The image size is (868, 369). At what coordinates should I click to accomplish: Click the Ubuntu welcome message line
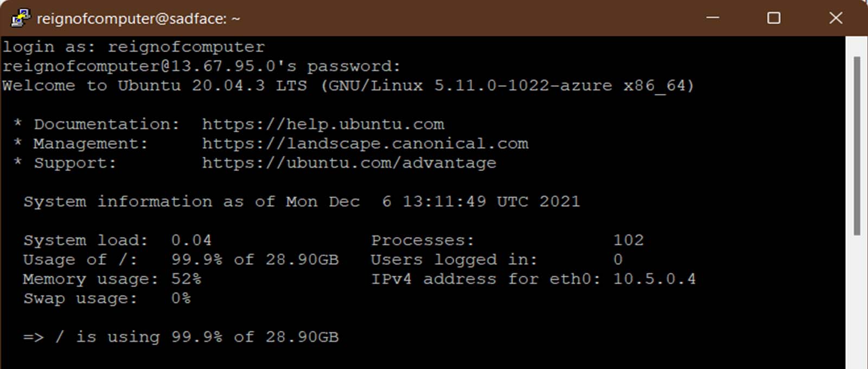coord(347,85)
